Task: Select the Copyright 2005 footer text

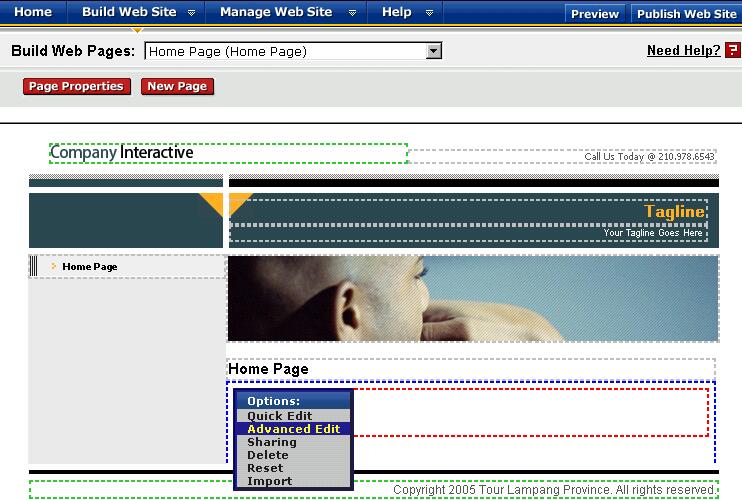Action: point(554,490)
